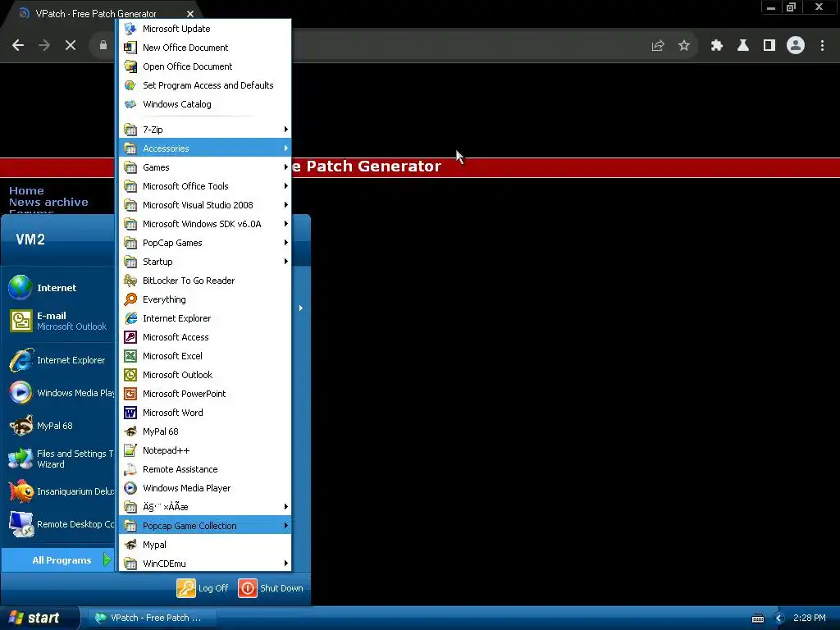The height and width of the screenshot is (630, 840).
Task: Expand the Games submenu
Action: coord(205,167)
